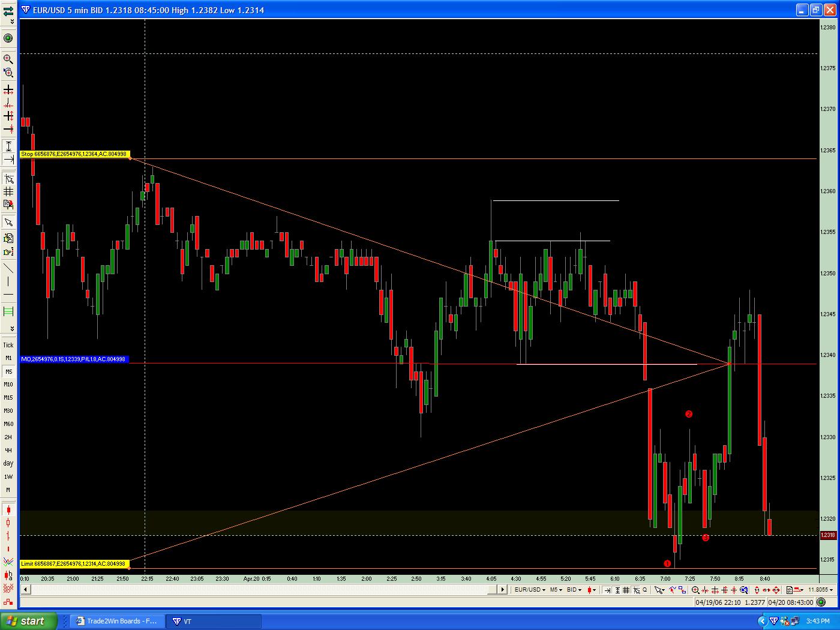Screen dimensions: 840x630
Task: Click the green swap arrows icon in left toolbar
Action: [8, 10]
